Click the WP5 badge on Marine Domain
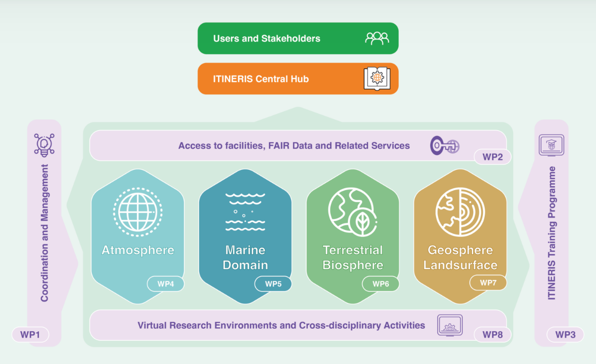The image size is (596, 364). 273,284
